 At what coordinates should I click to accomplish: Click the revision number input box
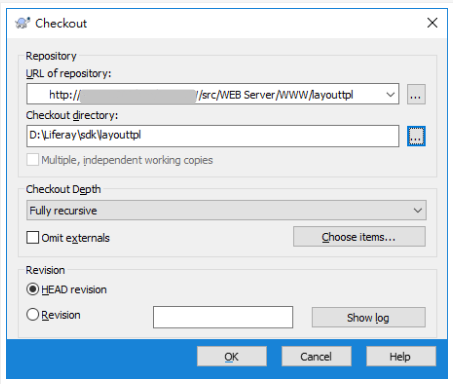click(x=223, y=317)
